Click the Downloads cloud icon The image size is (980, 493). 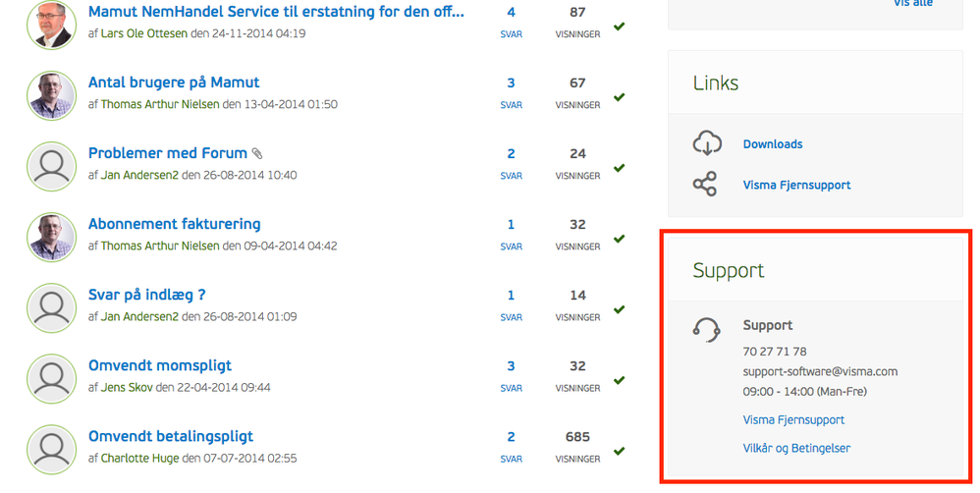[707, 143]
